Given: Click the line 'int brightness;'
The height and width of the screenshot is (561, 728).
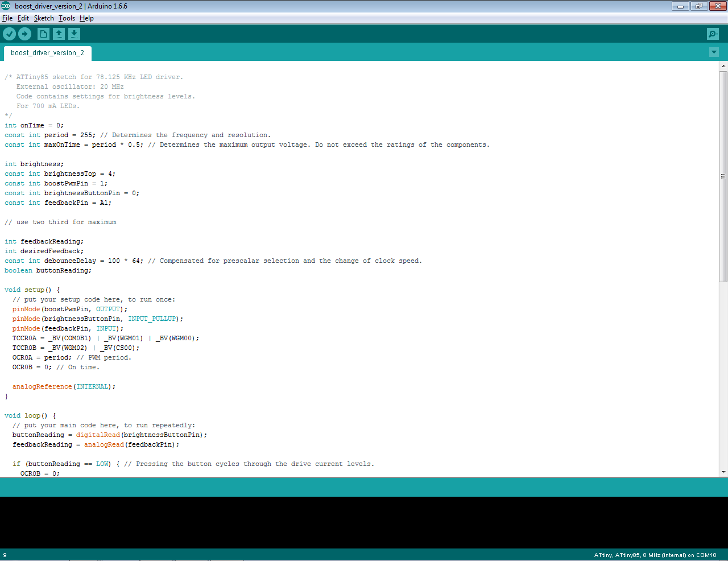Looking at the screenshot, I should 34,164.
